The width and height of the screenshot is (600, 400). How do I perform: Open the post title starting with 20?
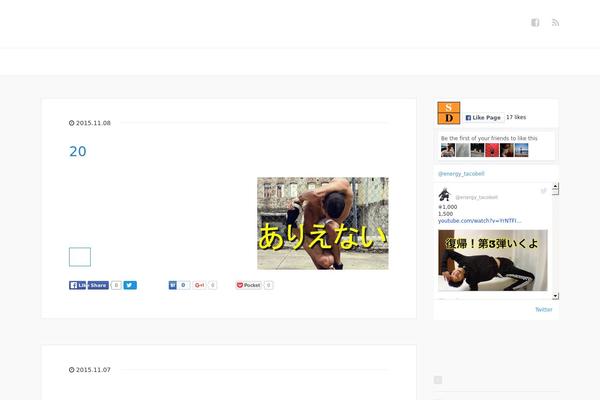coord(78,151)
